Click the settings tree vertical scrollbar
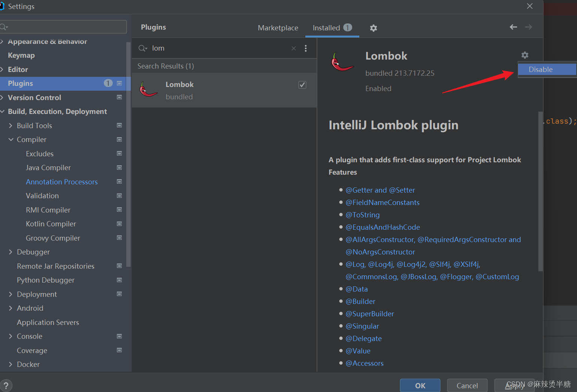 (129, 154)
